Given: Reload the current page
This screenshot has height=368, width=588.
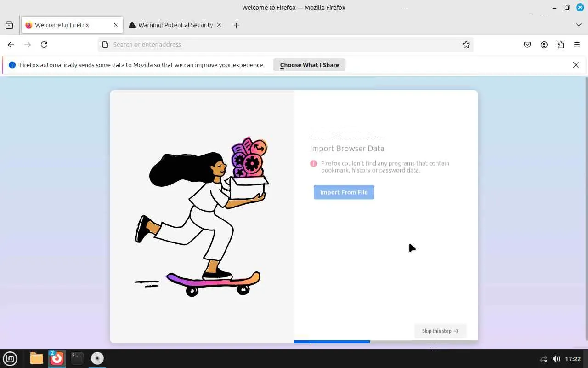Looking at the screenshot, I should [x=44, y=45].
